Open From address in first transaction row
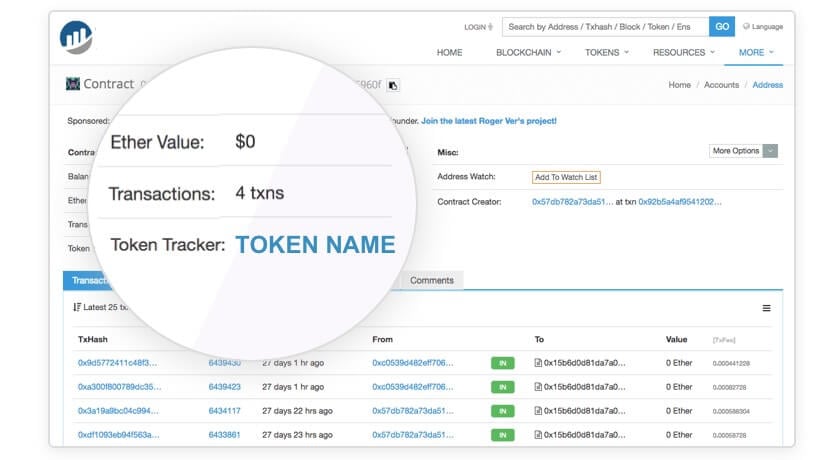This screenshot has height=460, width=840. click(x=412, y=363)
